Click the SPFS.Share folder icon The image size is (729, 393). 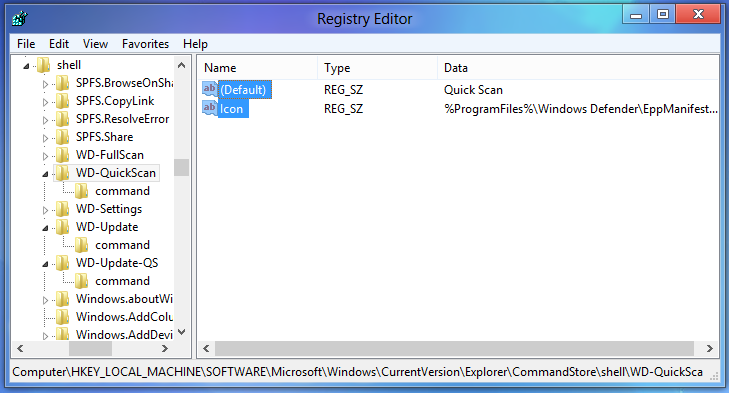(63, 137)
